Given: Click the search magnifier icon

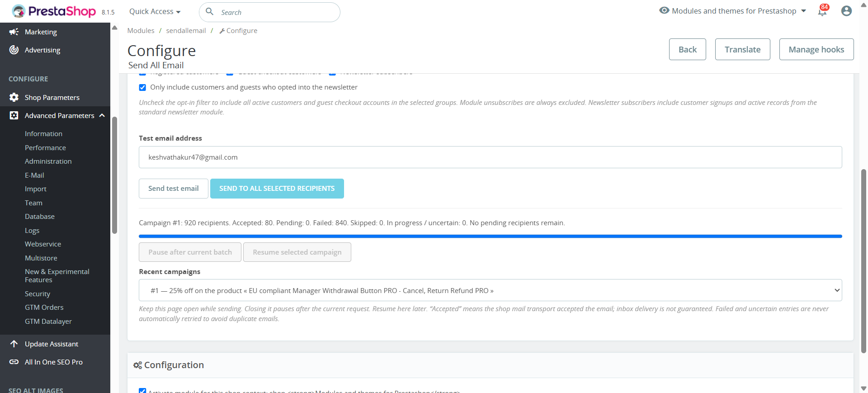Looking at the screenshot, I should 210,12.
